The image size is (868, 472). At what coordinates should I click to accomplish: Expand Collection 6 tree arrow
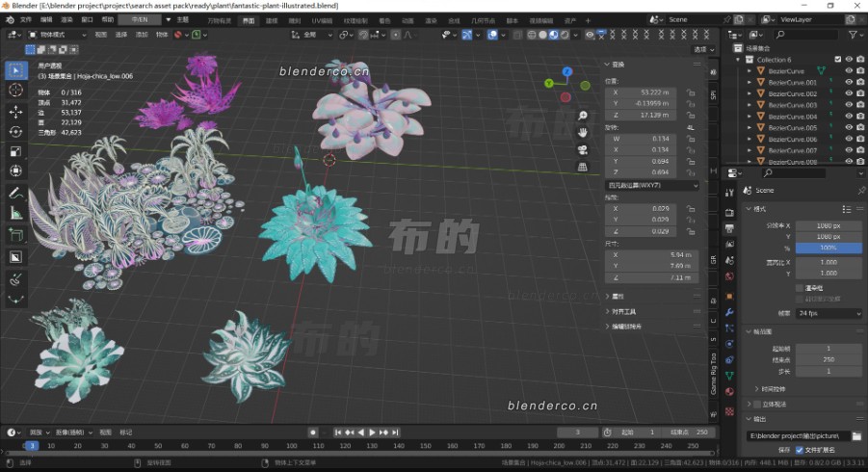[x=738, y=59]
